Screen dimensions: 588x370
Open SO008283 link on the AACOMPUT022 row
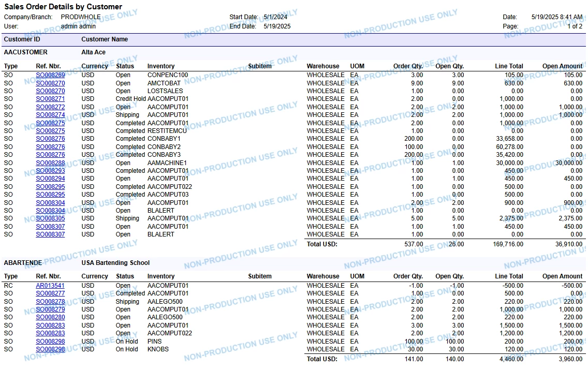[50, 333]
